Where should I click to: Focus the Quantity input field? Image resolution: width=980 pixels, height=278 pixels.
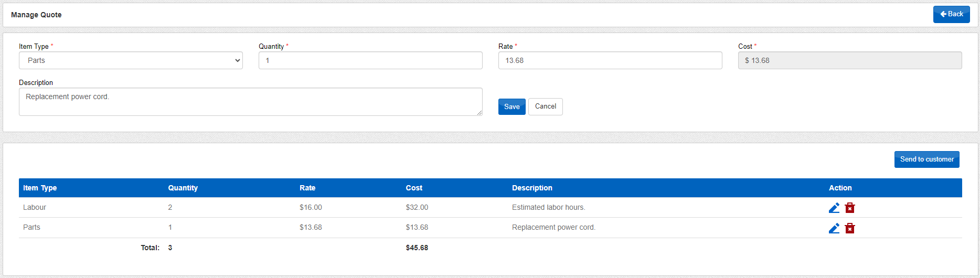(x=370, y=60)
